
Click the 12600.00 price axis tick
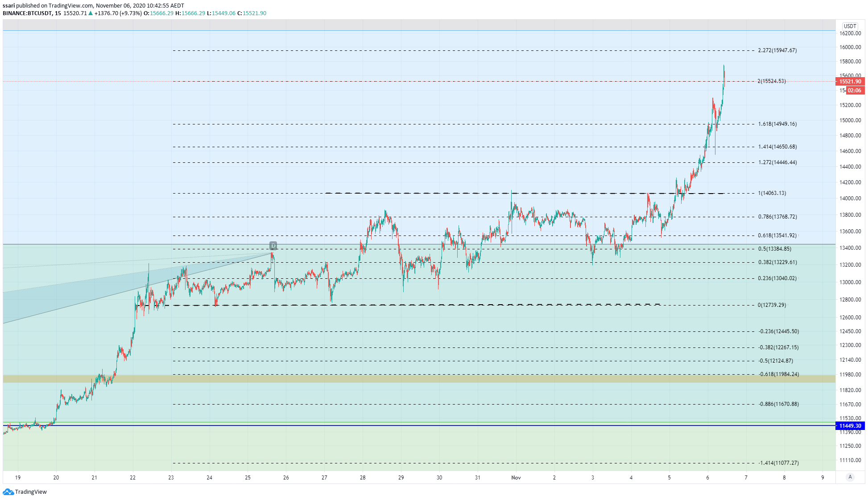850,318
